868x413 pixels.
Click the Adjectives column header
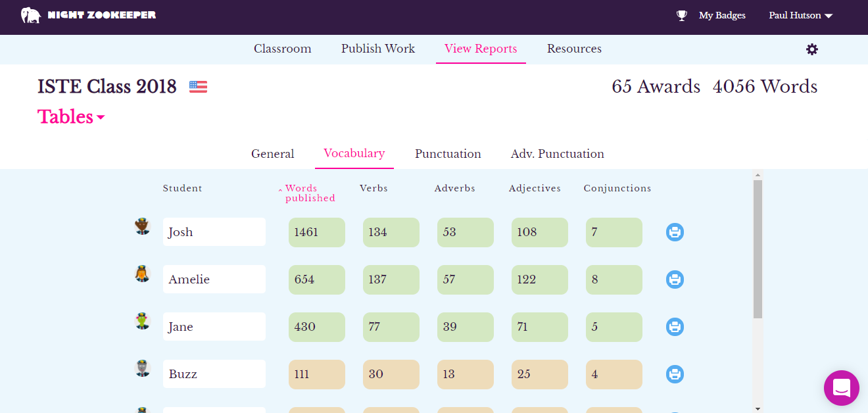[535, 188]
